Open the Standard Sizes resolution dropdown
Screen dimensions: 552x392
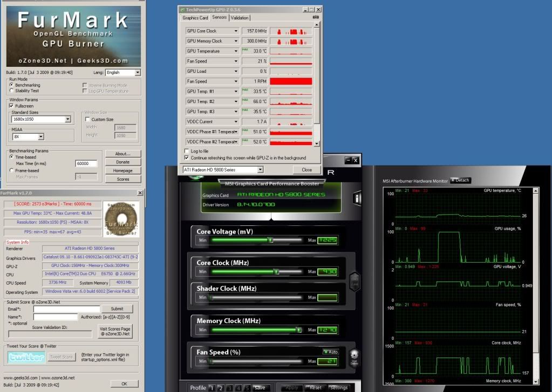tap(41, 119)
